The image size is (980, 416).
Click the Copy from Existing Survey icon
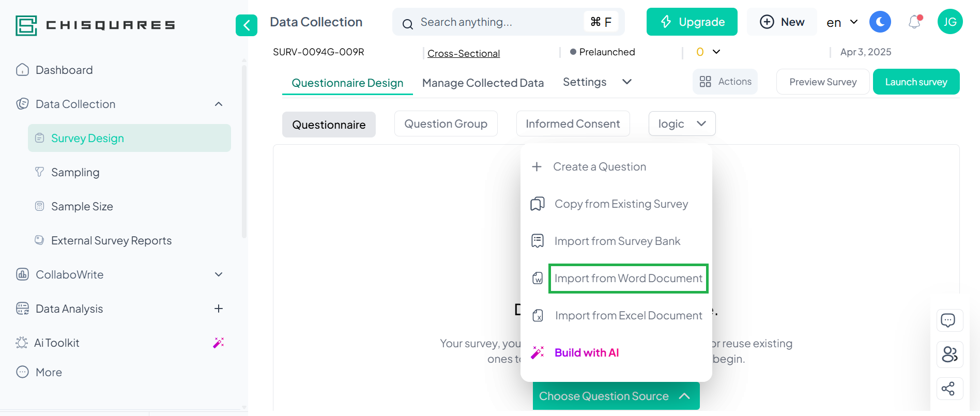538,204
